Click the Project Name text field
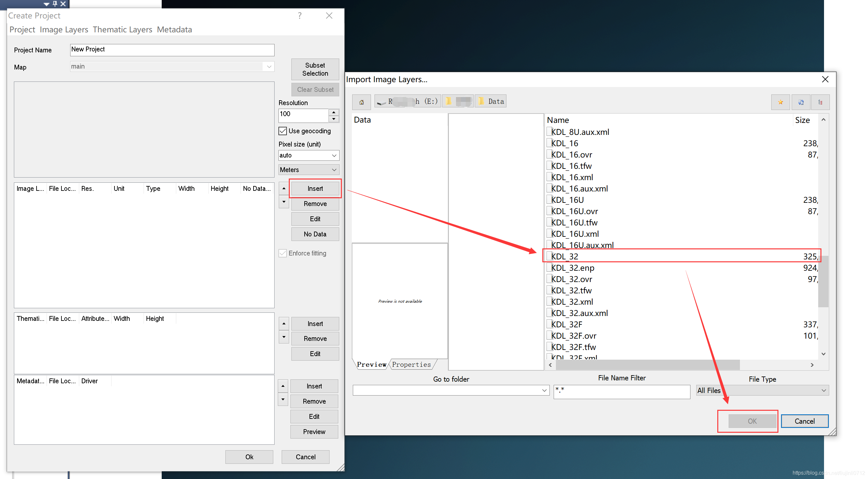The width and height of the screenshot is (868, 479). point(172,49)
